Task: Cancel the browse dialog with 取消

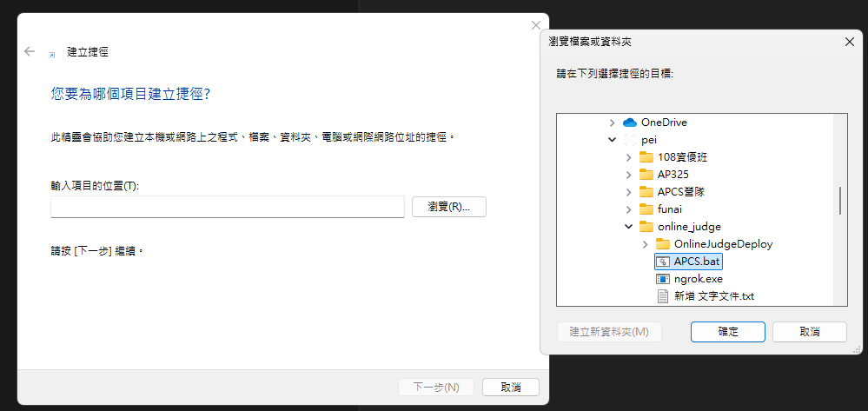Action: pos(809,332)
